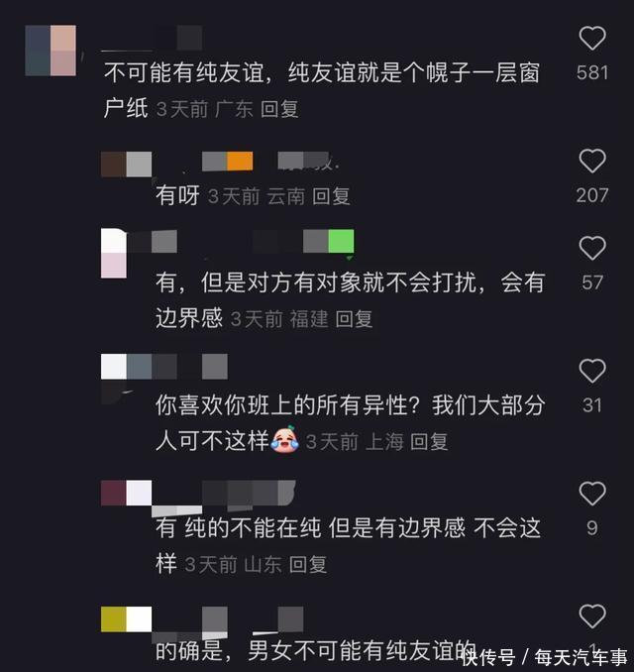Viewport: 634px width, 672px height.
Task: Like the Fujian comment with 57 likes
Action: tap(592, 248)
